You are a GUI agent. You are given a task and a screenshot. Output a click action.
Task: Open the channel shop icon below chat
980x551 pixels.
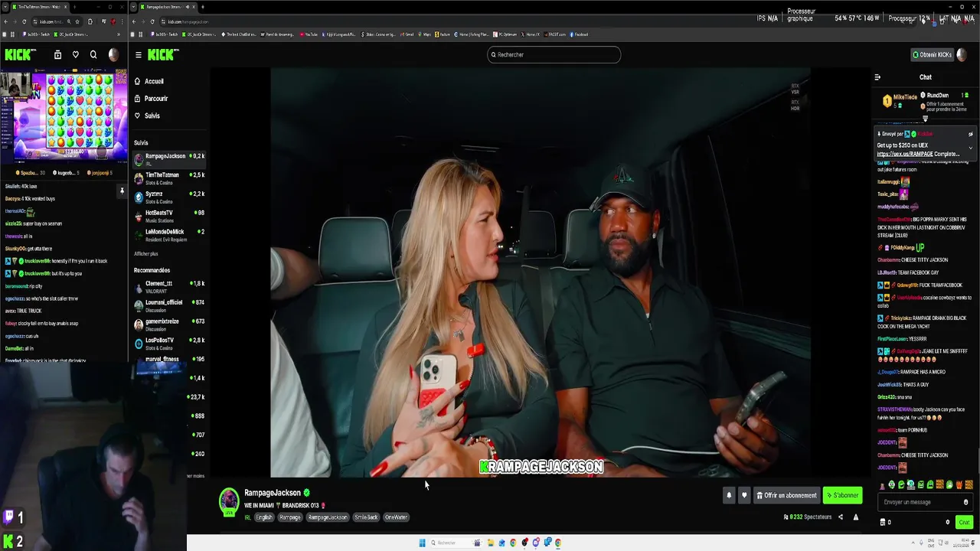[x=883, y=523]
